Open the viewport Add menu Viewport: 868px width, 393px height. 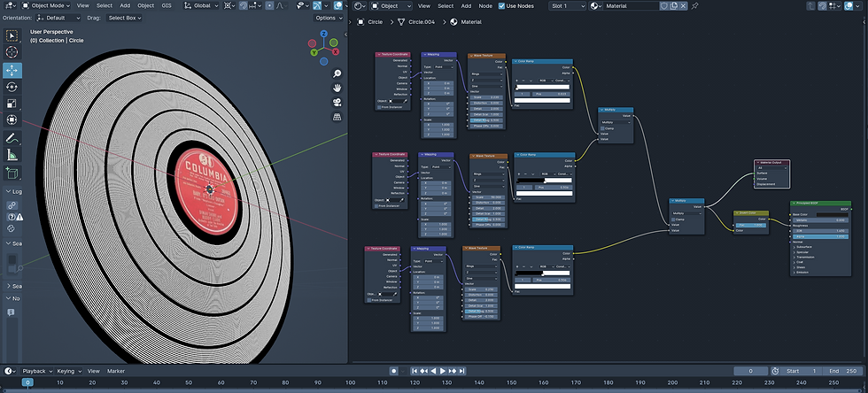click(x=125, y=6)
